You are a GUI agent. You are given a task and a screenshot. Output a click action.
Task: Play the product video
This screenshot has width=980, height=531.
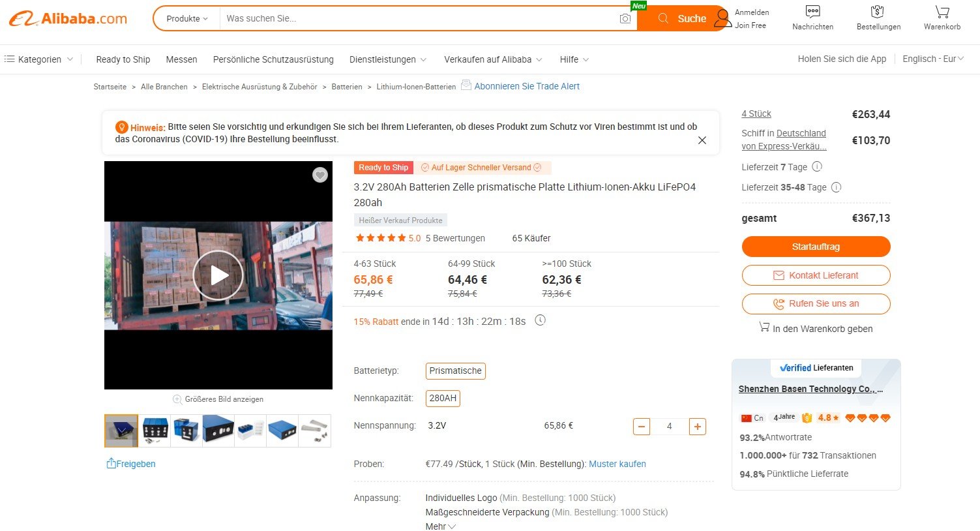point(218,275)
